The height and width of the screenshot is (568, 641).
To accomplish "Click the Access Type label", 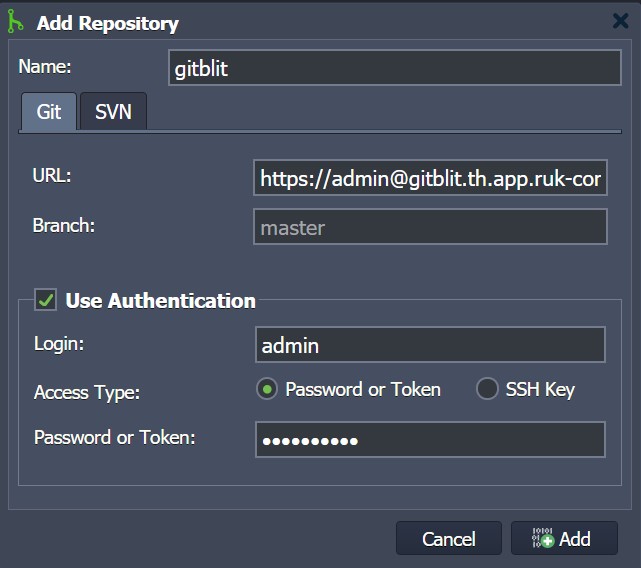I will coord(87,393).
